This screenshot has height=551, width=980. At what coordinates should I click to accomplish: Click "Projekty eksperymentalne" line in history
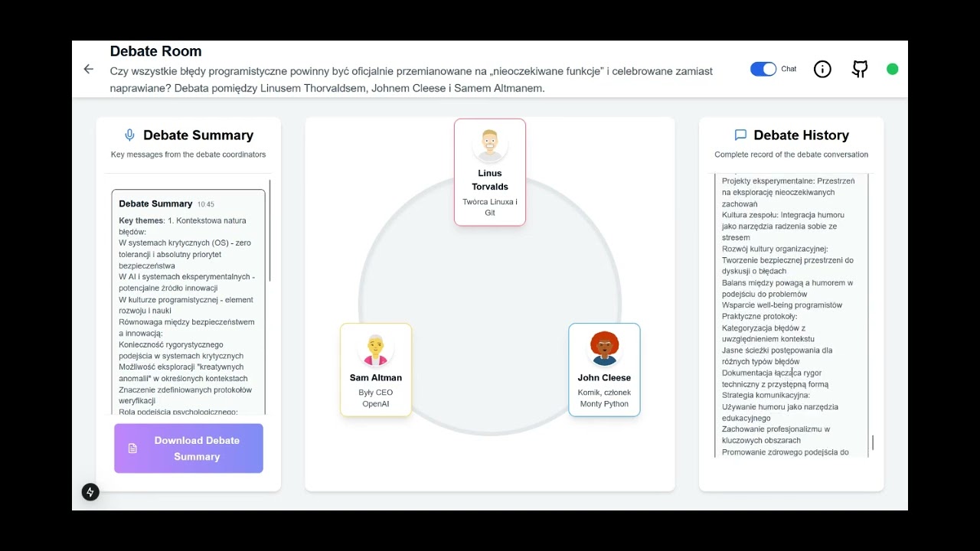pos(788,193)
